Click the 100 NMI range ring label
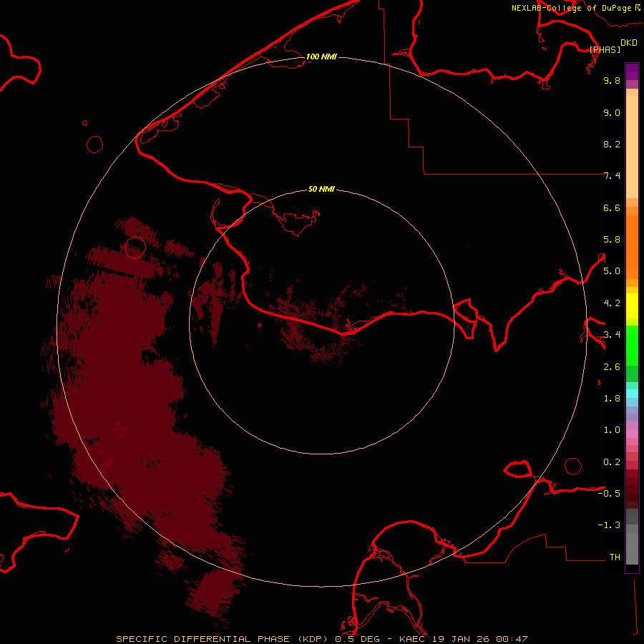The width and height of the screenshot is (644, 644). click(x=321, y=57)
